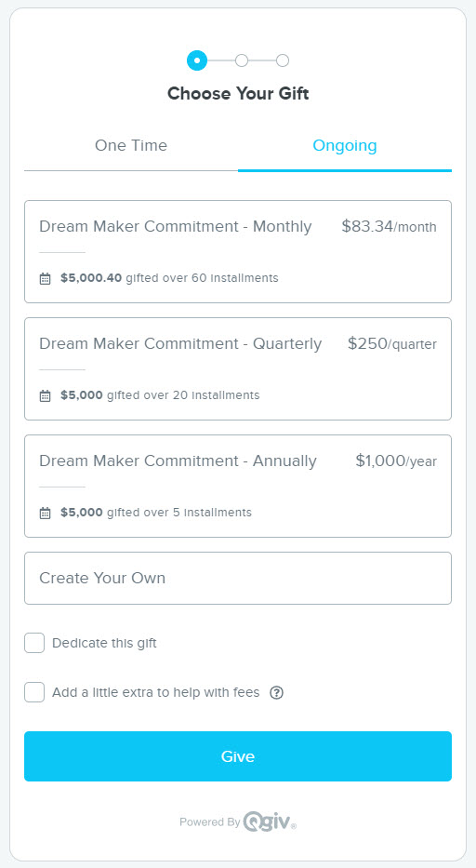Click the calendar icon in Quarterly commitment
Image resolution: width=476 pixels, height=868 pixels.
pos(45,395)
